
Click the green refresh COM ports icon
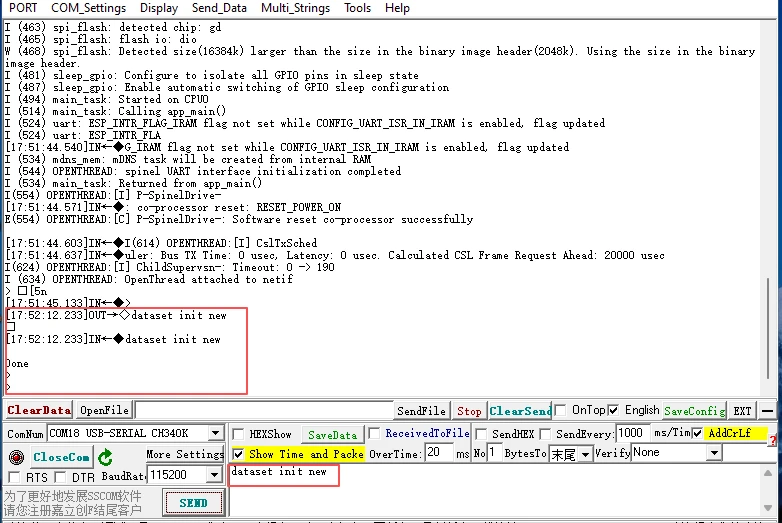tap(105, 457)
